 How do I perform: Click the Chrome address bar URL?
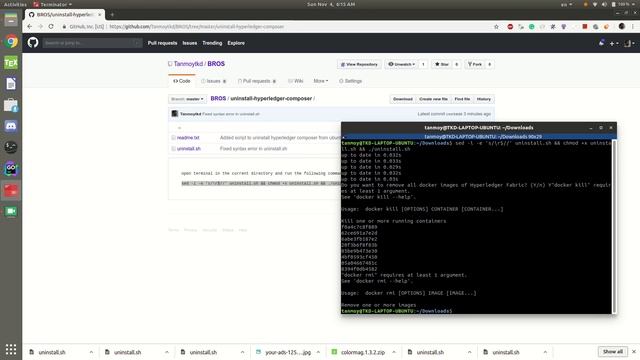[196, 27]
